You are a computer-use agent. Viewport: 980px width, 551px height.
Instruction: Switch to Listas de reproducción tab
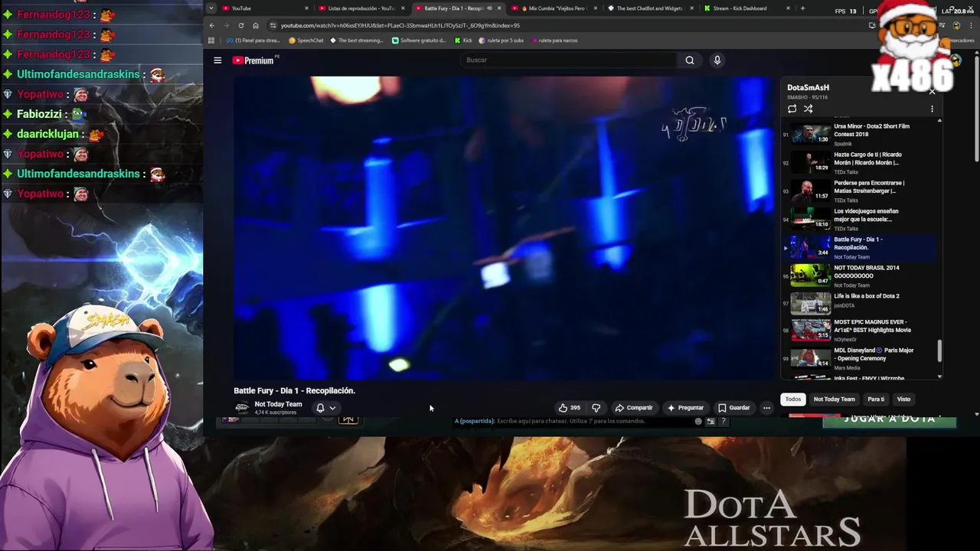(361, 8)
